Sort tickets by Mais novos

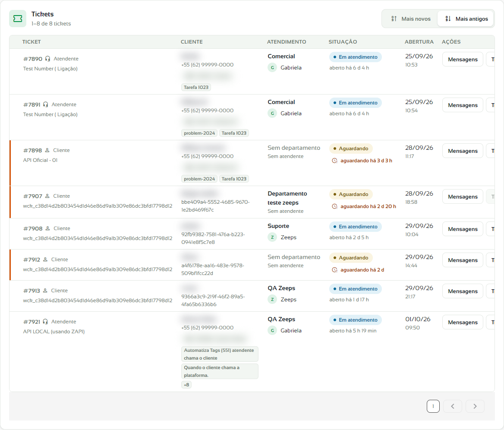[410, 19]
